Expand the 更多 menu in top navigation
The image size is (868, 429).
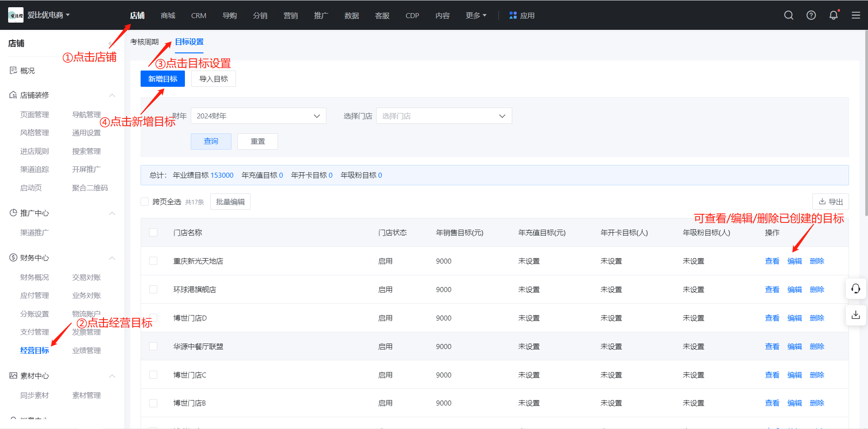476,15
